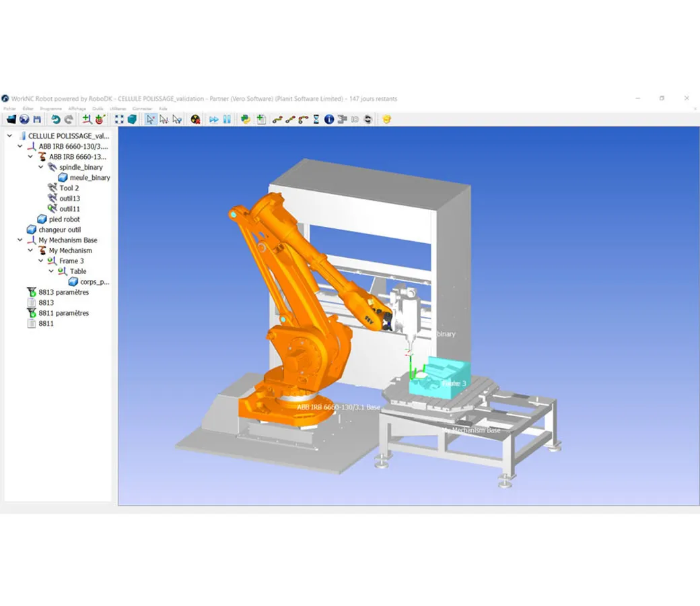Undo the last action

(55, 119)
